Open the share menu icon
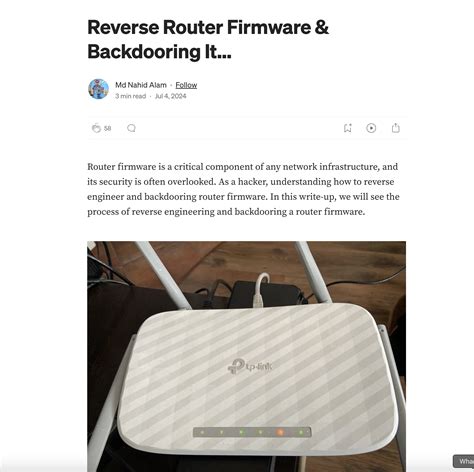The image size is (474, 472). 396,128
